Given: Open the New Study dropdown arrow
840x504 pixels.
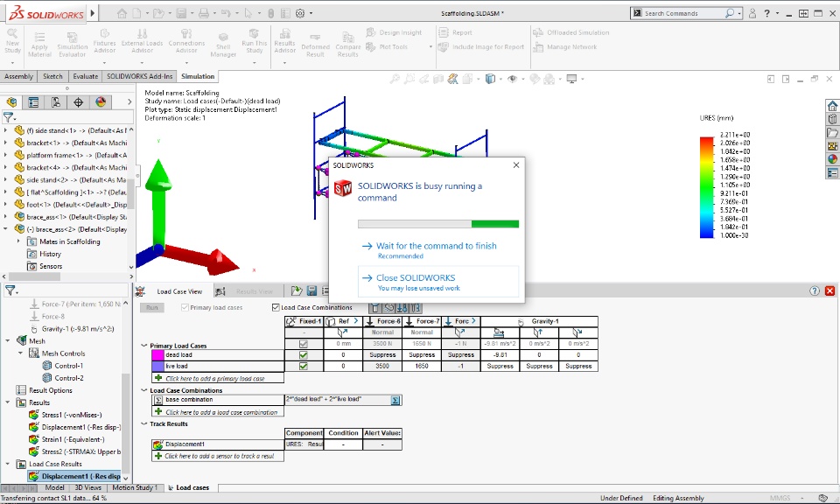Looking at the screenshot, I should pyautogui.click(x=12, y=63).
